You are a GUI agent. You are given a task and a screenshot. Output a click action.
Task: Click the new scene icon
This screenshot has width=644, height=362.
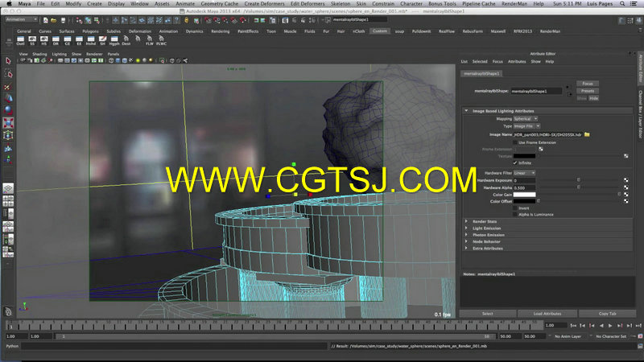pos(46,19)
